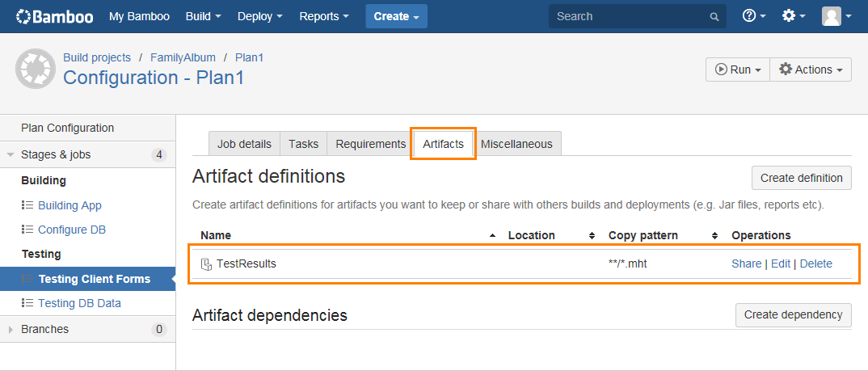This screenshot has width=868, height=371.
Task: Click the search magnifier icon
Action: pos(714,17)
